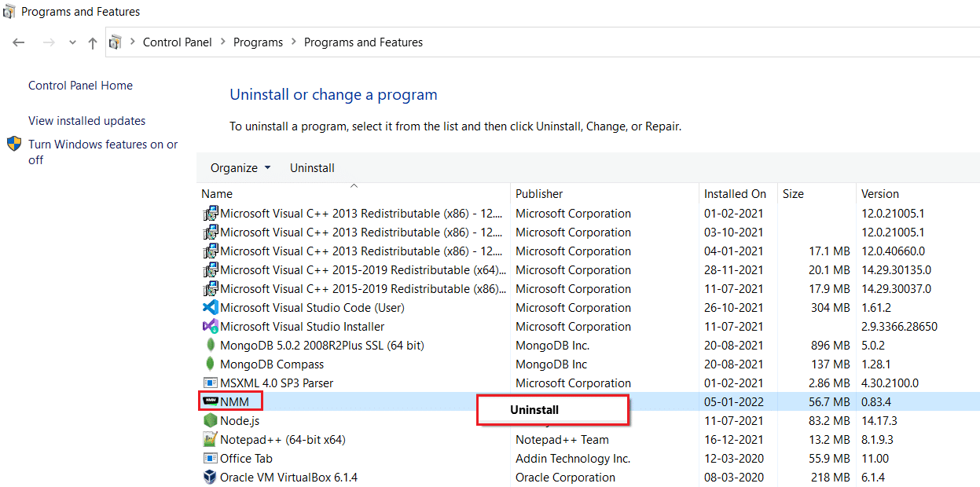Select the Oracle VM VirtualBox icon
980x487 pixels.
(210, 477)
